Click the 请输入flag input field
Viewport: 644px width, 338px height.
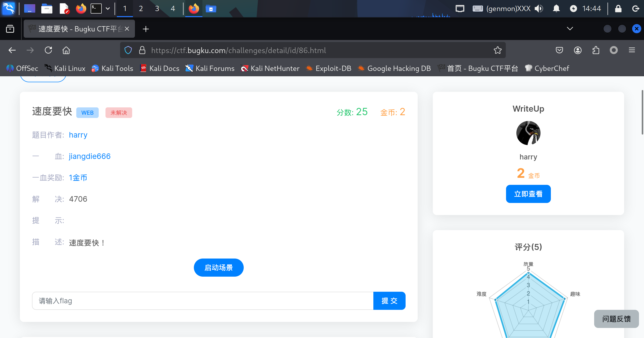(x=202, y=301)
